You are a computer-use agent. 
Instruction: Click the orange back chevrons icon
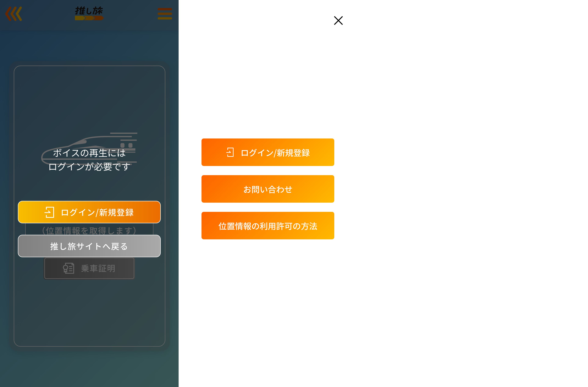(14, 14)
